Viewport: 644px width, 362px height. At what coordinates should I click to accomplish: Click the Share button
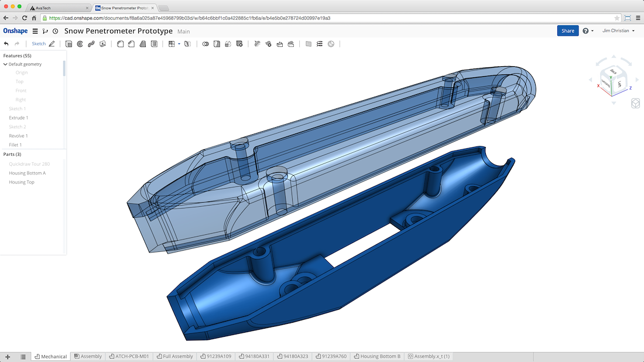[567, 30]
